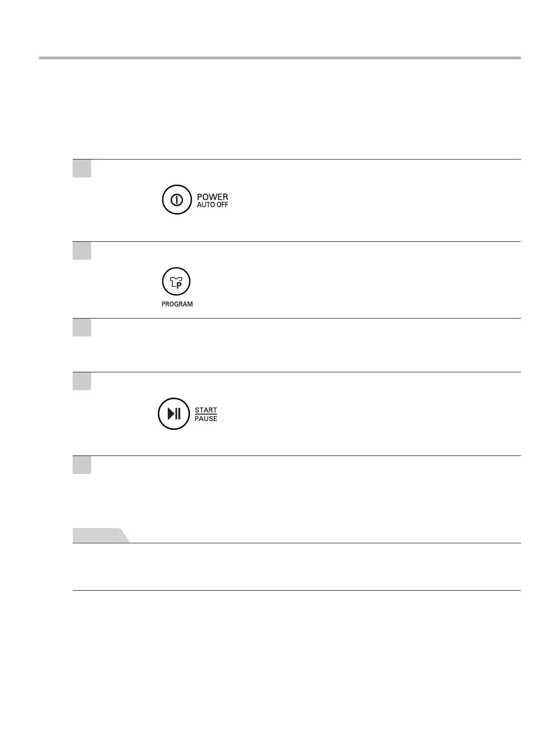Image resolution: width=560 pixels, height=729 pixels.
Task: Click the Start/Pause play icon
Action: (174, 414)
